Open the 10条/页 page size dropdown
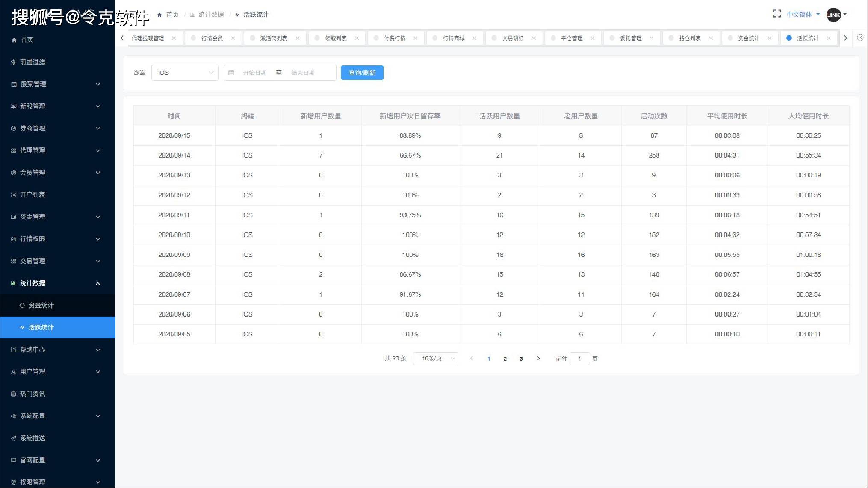Viewport: 868px width, 488px height. click(x=436, y=359)
